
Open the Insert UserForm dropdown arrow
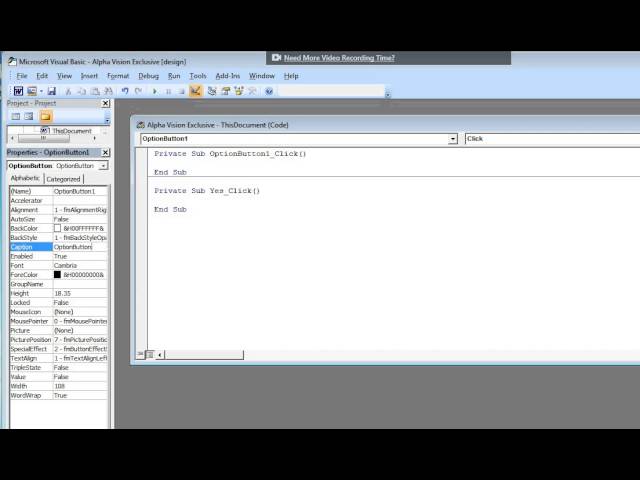[x=41, y=91]
